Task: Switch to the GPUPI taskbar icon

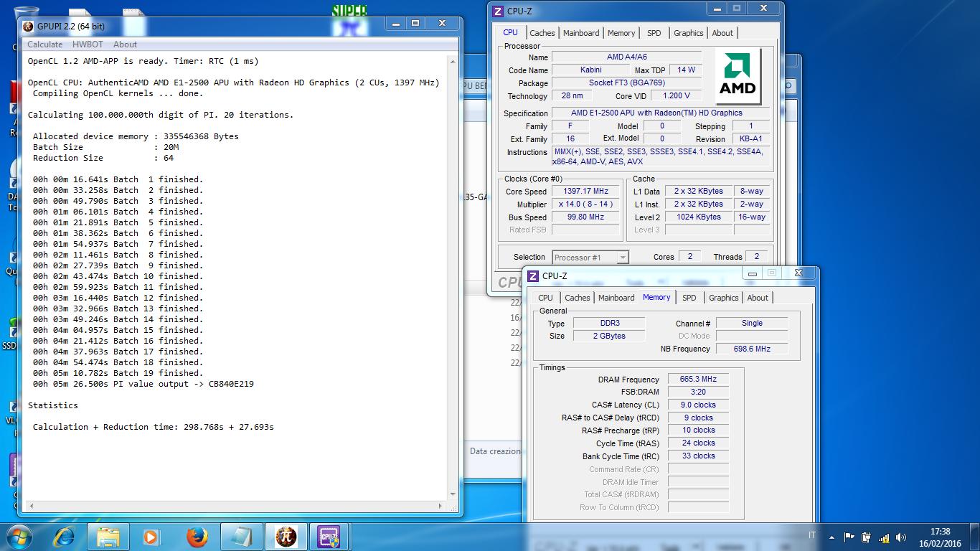Action: (286, 537)
